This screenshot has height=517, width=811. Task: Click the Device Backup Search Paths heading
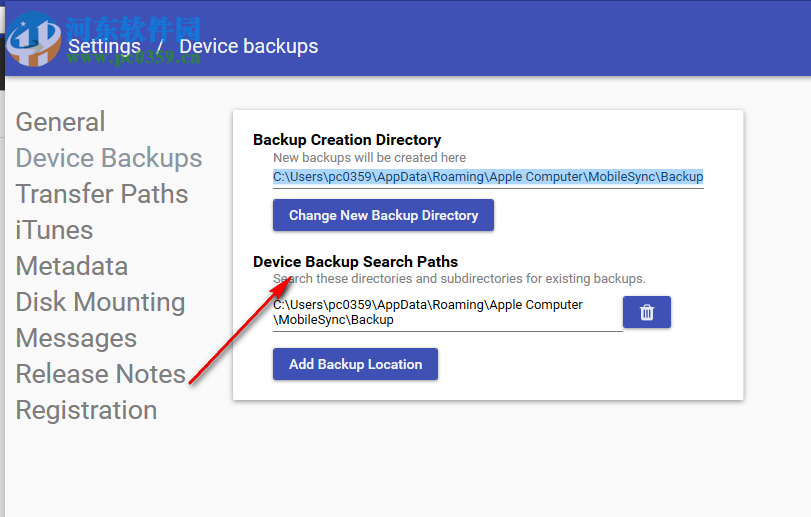coord(355,262)
